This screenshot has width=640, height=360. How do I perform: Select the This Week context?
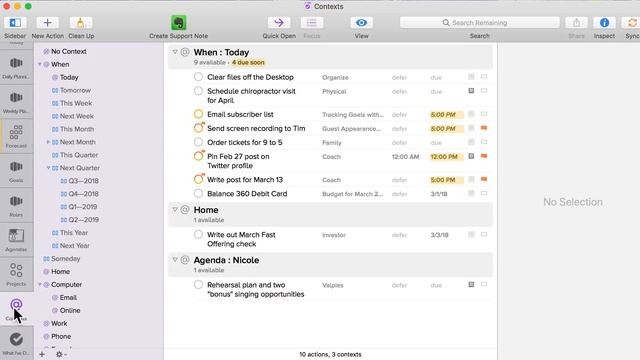(x=76, y=103)
